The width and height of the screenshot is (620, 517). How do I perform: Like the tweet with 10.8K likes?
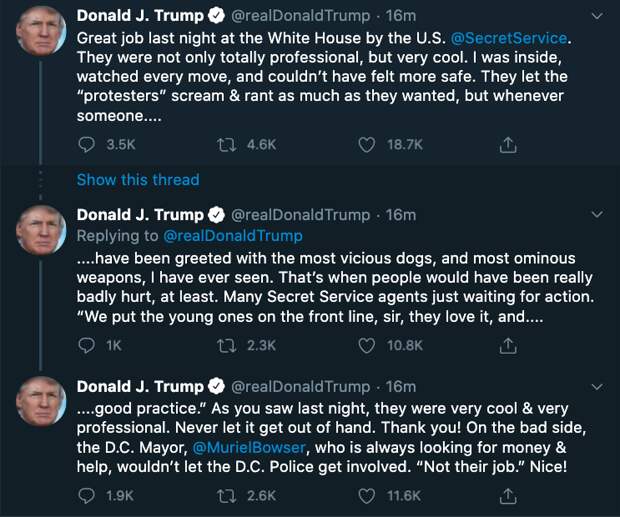367,345
